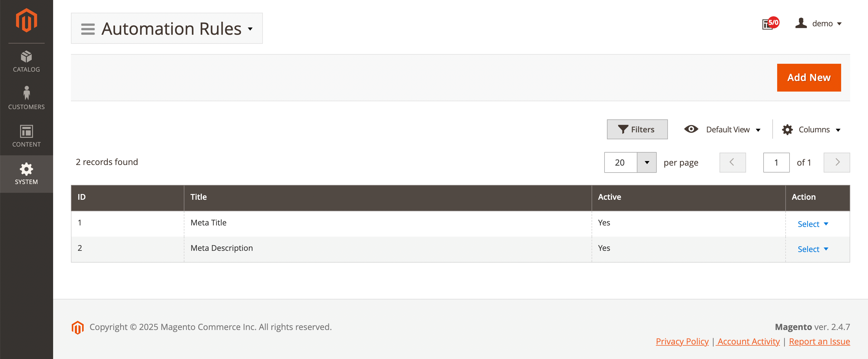Expand the demo user account menu
868x359 pixels.
coord(819,24)
